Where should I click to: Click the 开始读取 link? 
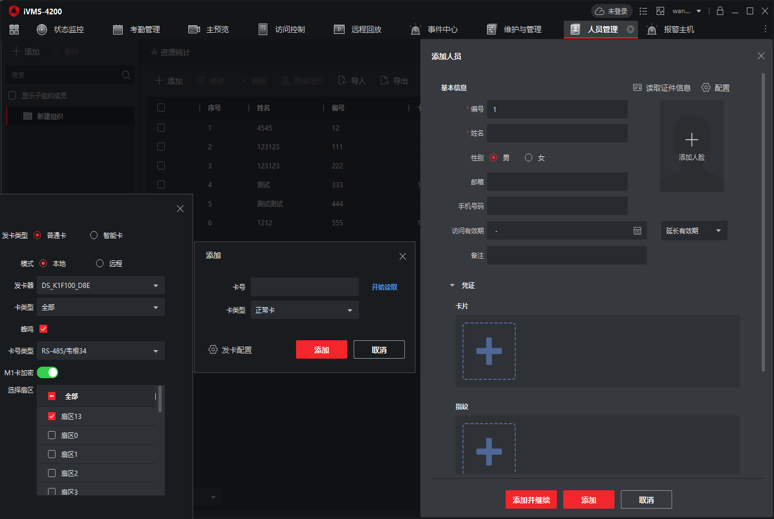[384, 287]
